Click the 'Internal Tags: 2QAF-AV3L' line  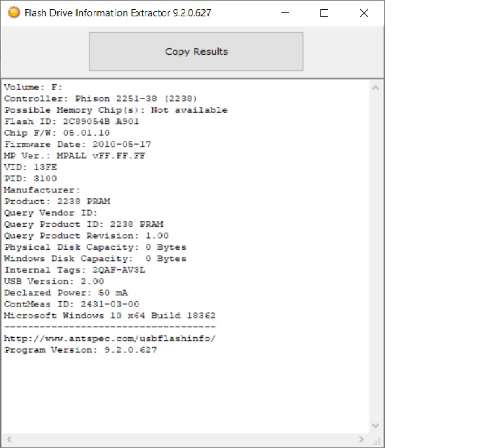pyautogui.click(x=74, y=270)
